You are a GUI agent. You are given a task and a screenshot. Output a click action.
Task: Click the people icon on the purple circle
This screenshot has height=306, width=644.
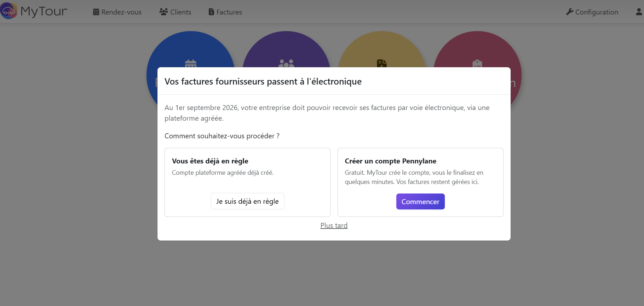(286, 63)
